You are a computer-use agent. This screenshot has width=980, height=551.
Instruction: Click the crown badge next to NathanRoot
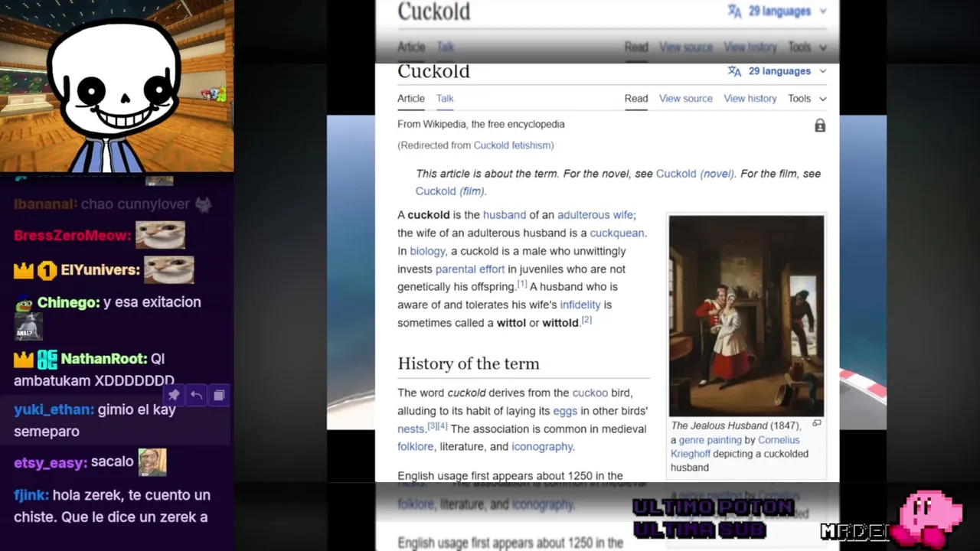click(24, 358)
